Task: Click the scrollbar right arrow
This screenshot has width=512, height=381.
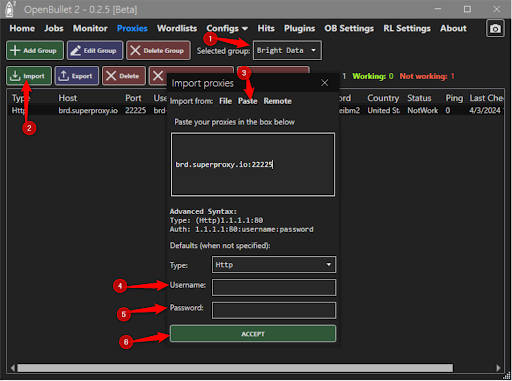Action: click(498, 368)
